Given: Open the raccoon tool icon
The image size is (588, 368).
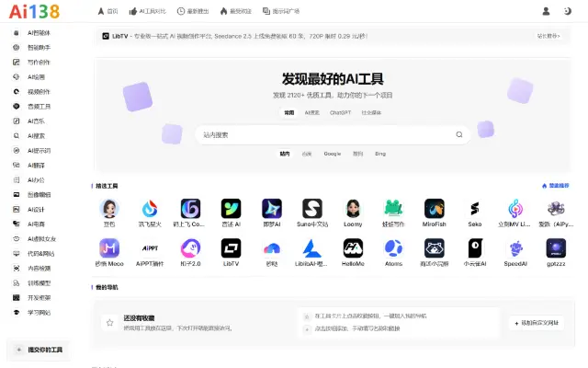Looking at the screenshot, I should [x=435, y=248].
